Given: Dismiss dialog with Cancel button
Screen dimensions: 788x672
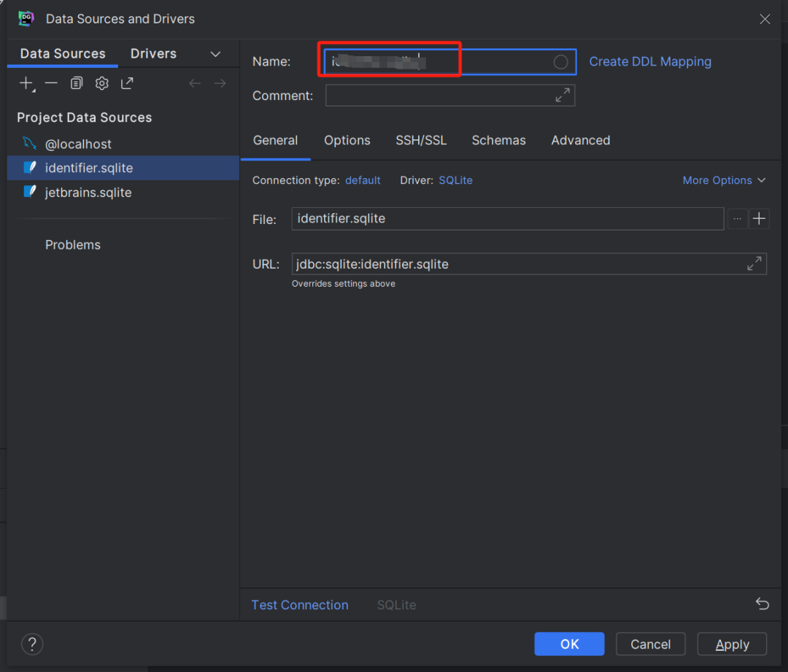Looking at the screenshot, I should (650, 644).
